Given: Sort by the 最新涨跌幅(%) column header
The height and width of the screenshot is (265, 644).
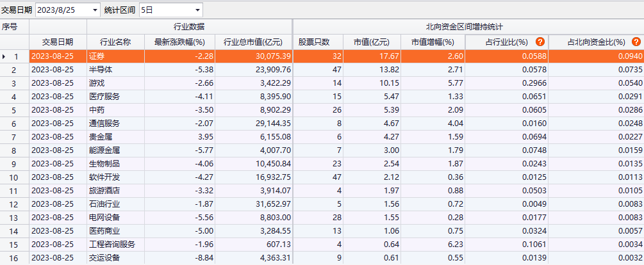Looking at the screenshot, I should 179,42.
